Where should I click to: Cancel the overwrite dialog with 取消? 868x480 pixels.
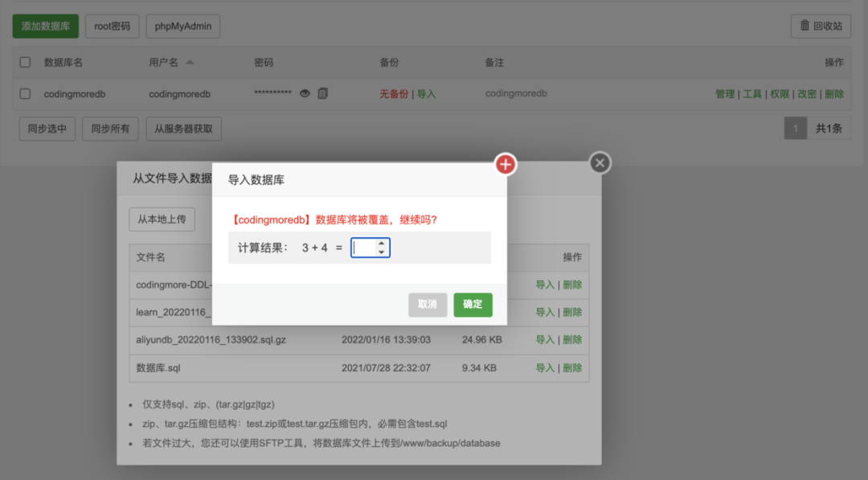pos(428,305)
